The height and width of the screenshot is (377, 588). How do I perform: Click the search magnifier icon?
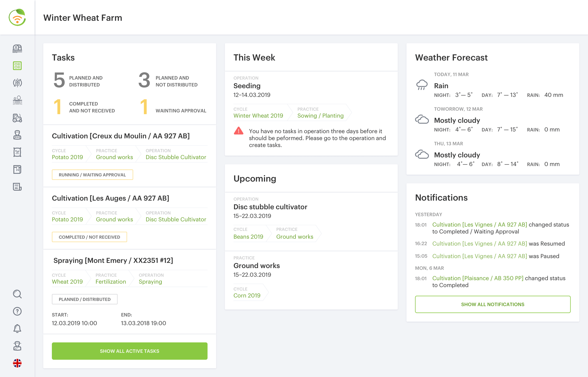pyautogui.click(x=17, y=294)
